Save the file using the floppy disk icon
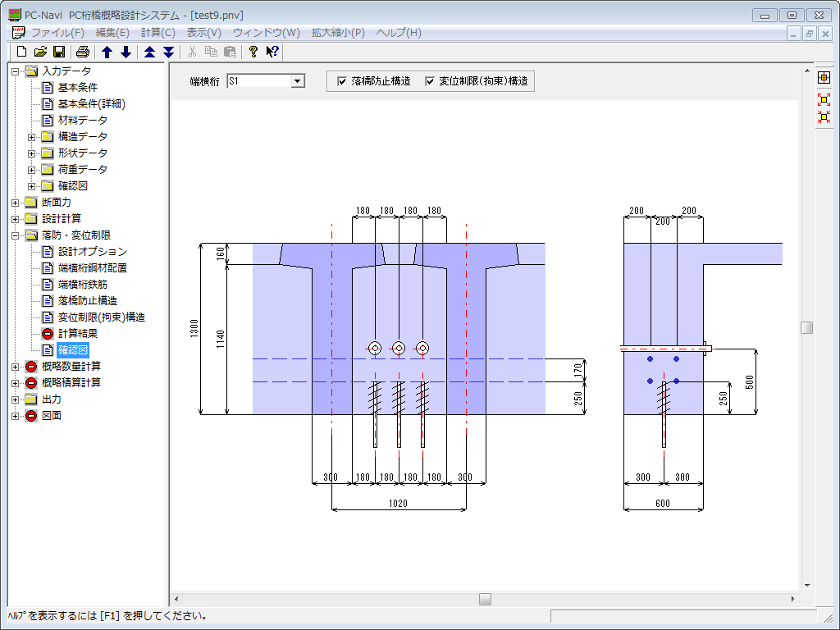The image size is (840, 630). pos(59,52)
